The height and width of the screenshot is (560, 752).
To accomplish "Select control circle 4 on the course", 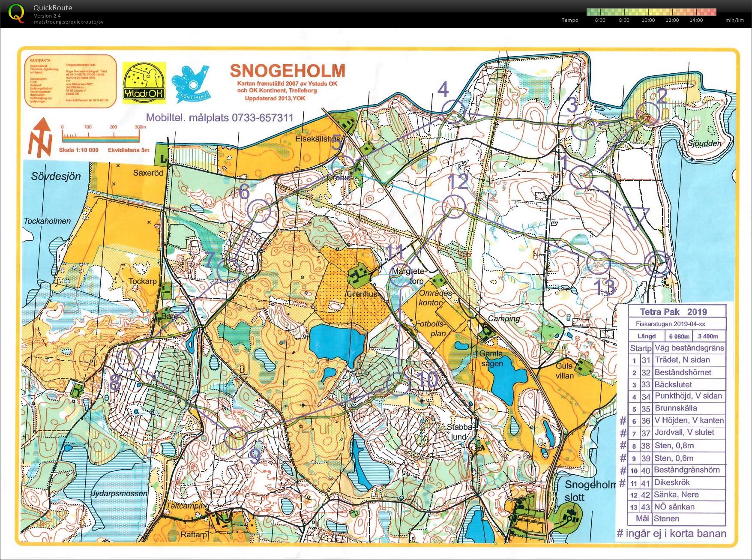I will click(453, 112).
